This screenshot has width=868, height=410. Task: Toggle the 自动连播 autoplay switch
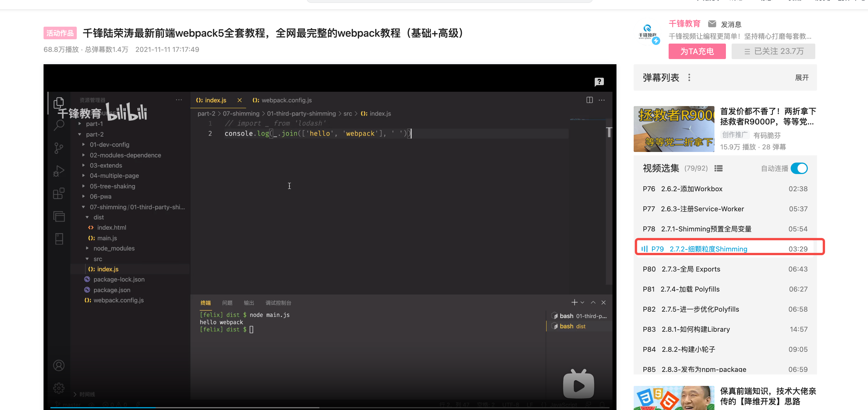[799, 168]
